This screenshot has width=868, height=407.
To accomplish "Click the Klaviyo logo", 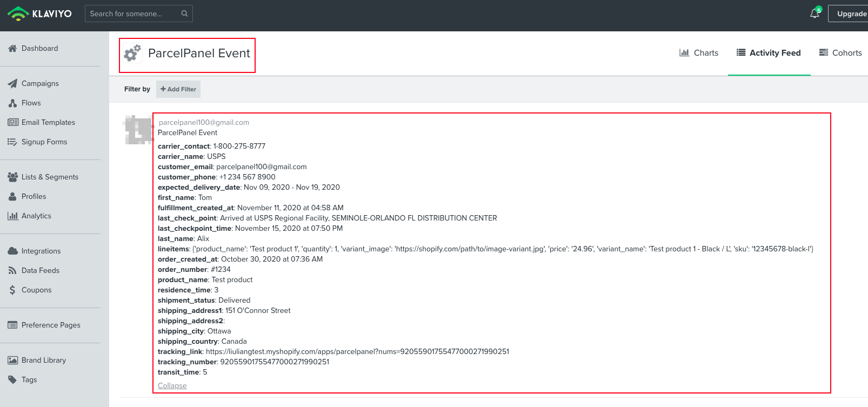I will pyautogui.click(x=39, y=14).
